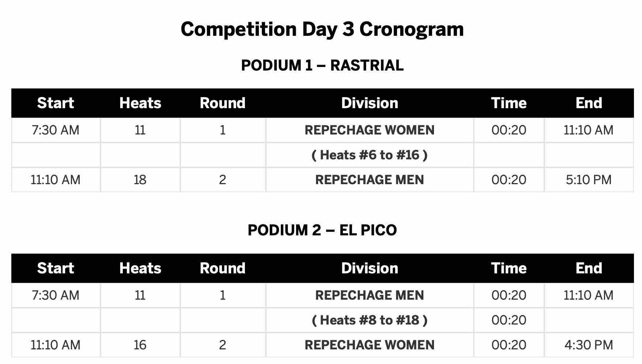Click the Heats #6 to #16 cell

[x=369, y=155]
